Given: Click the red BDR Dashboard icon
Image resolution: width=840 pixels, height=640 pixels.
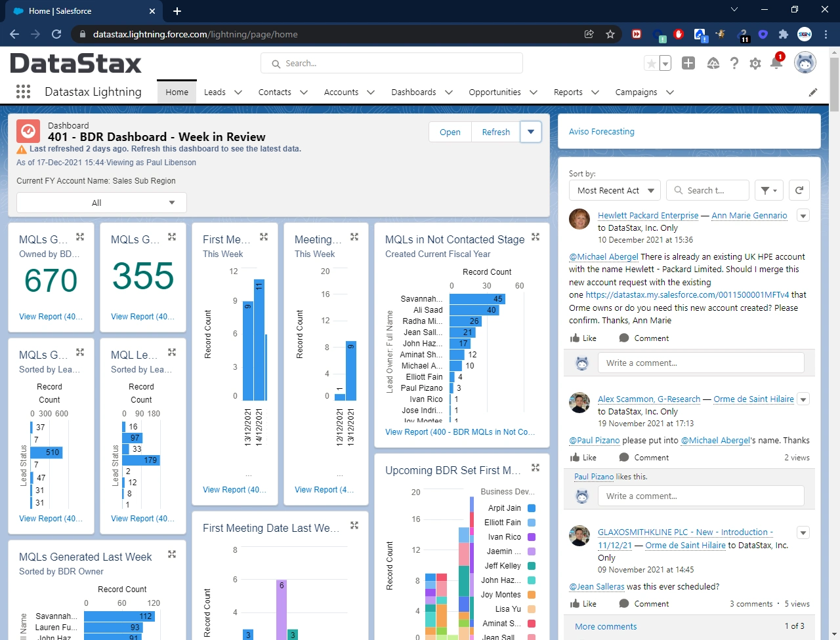Looking at the screenshot, I should [28, 131].
